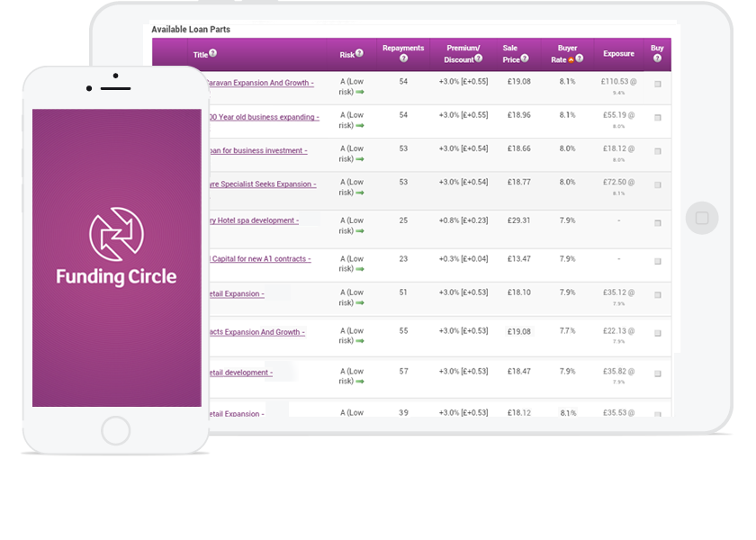The height and width of the screenshot is (540, 756).
Task: Click the 7.7% buyer rate cell
Action: point(568,331)
